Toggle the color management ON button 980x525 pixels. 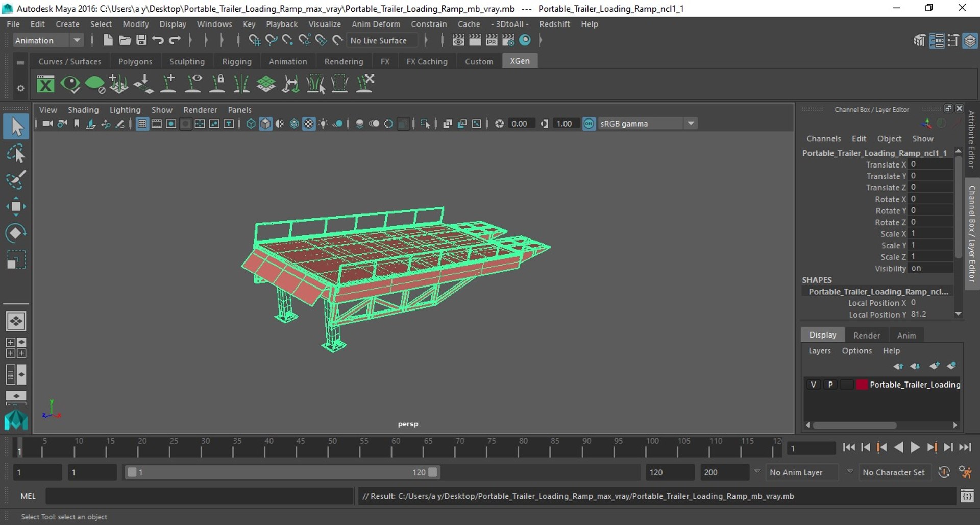(589, 124)
